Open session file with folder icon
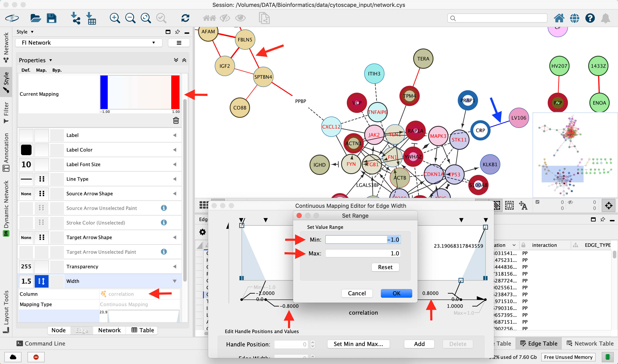Screen dimensions: 618x364 pyautogui.click(x=36, y=18)
